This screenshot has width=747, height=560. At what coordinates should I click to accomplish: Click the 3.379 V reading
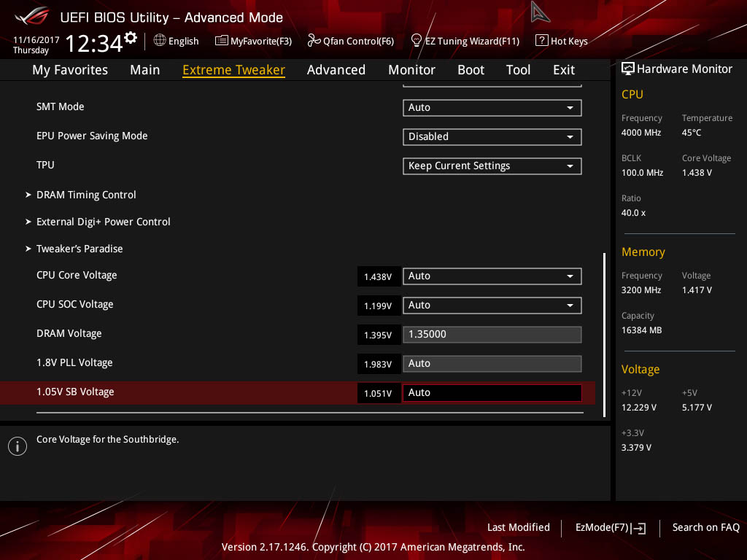pyautogui.click(x=636, y=448)
